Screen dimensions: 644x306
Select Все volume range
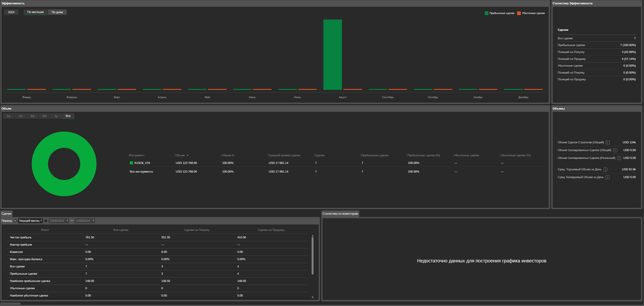point(68,116)
